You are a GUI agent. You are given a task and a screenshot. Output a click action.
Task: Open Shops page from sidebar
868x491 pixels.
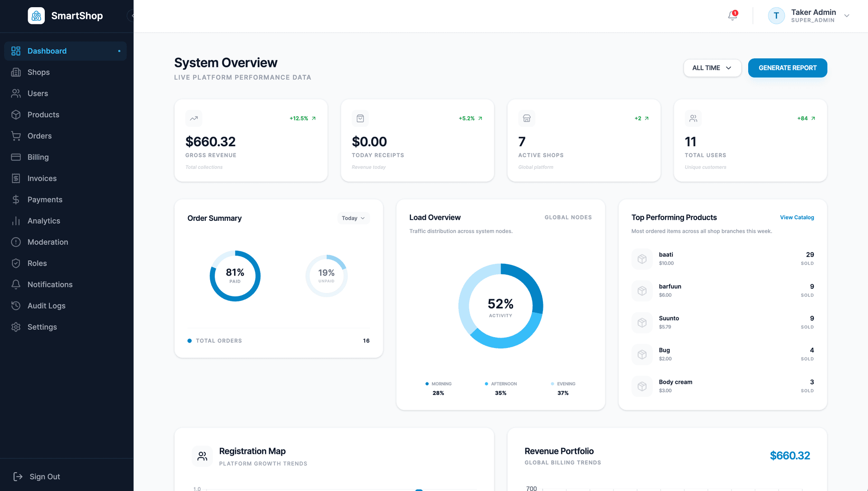(x=66, y=72)
